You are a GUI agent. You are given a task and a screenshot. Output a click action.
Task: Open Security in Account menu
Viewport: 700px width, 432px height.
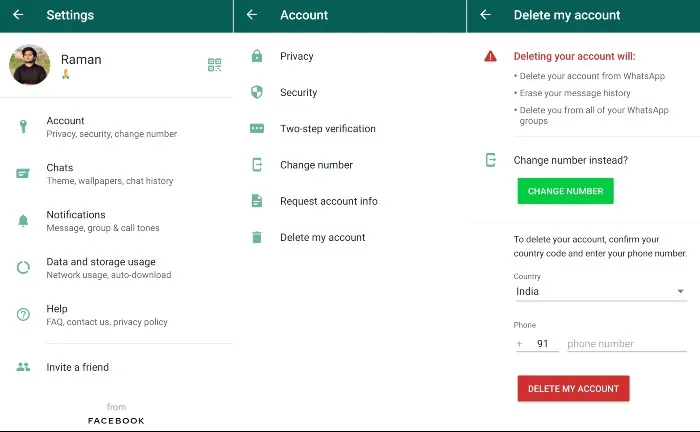pyautogui.click(x=350, y=92)
